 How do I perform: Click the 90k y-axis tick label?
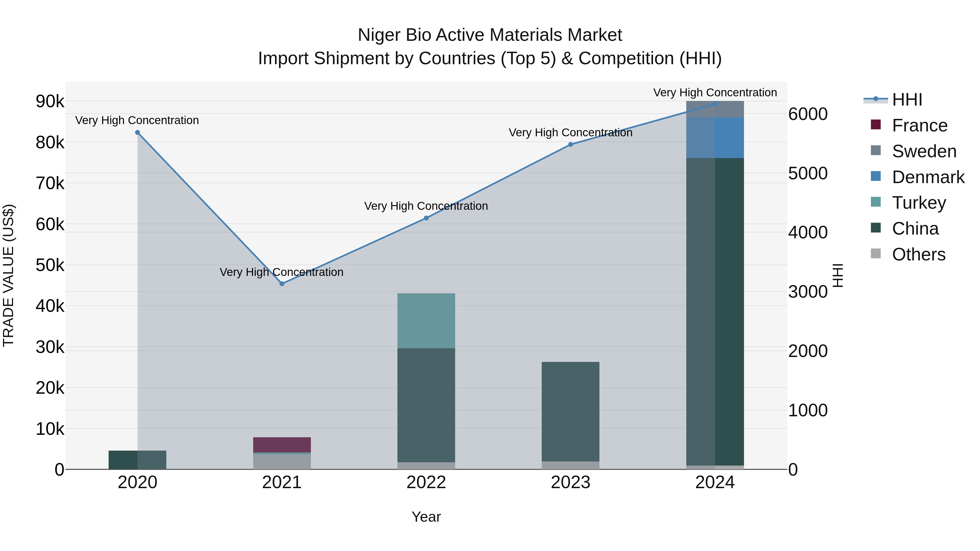tap(50, 101)
